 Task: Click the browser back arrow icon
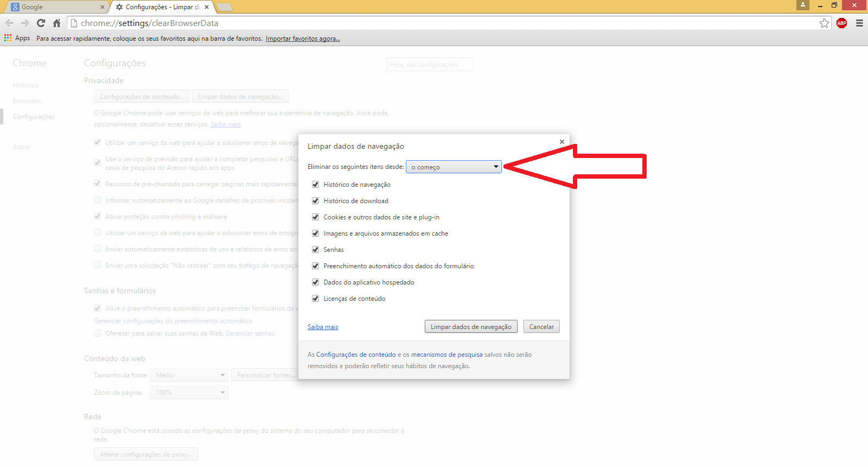[x=9, y=23]
